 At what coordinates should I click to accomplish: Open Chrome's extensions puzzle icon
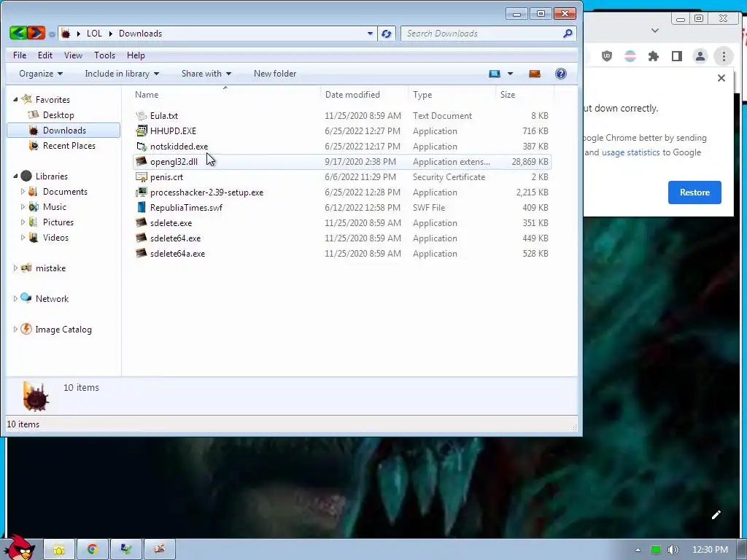(x=653, y=56)
